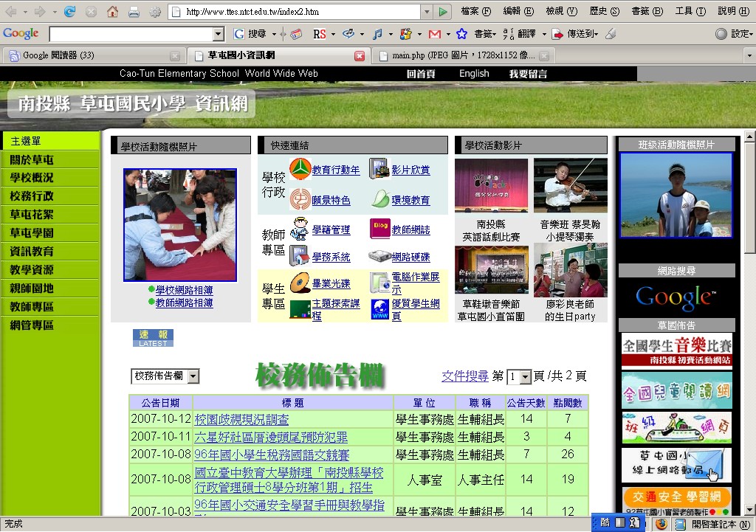756x532 pixels.
Task: Switch to the main.php JPEG image tab
Action: pos(464,55)
